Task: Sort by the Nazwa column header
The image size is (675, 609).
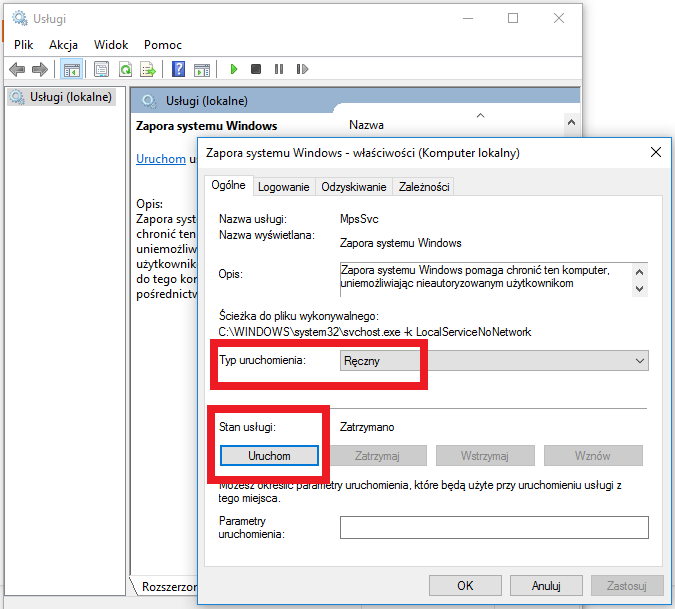Action: [366, 125]
